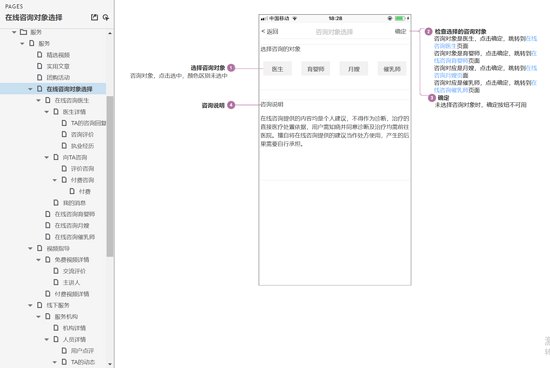This screenshot has width=550, height=368.
Task: Collapse the 在线咨询对象选择 tree node
Action: [30, 89]
